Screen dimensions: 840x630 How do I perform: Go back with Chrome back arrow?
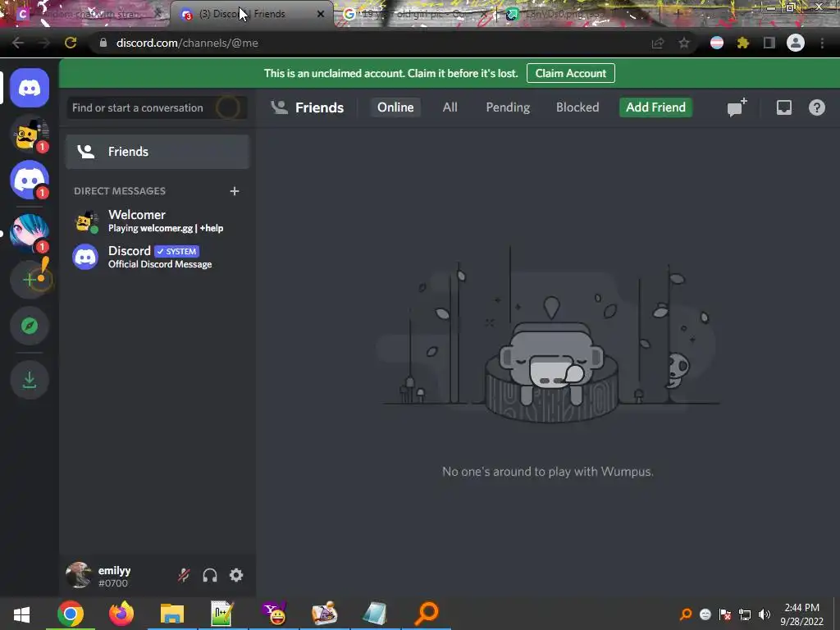point(18,43)
